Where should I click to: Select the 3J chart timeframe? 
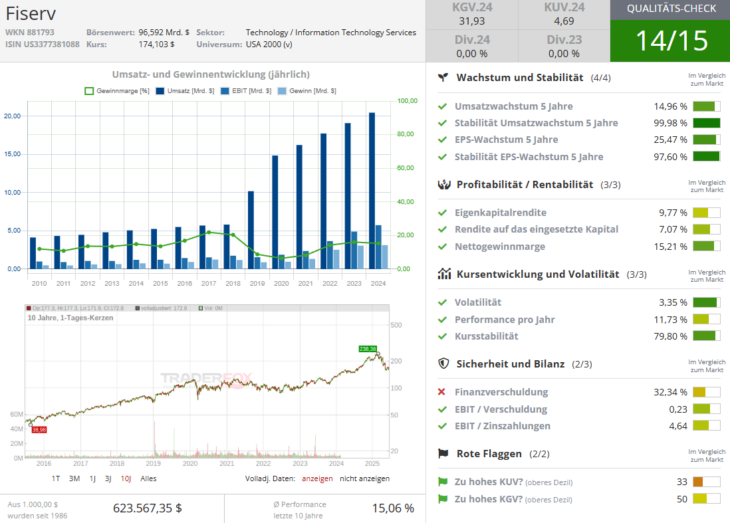[108, 478]
